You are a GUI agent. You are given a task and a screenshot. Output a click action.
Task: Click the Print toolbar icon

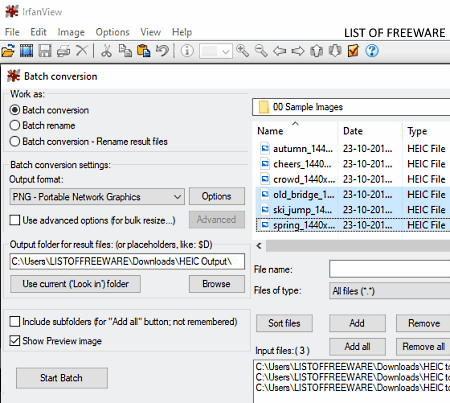pyautogui.click(x=63, y=51)
